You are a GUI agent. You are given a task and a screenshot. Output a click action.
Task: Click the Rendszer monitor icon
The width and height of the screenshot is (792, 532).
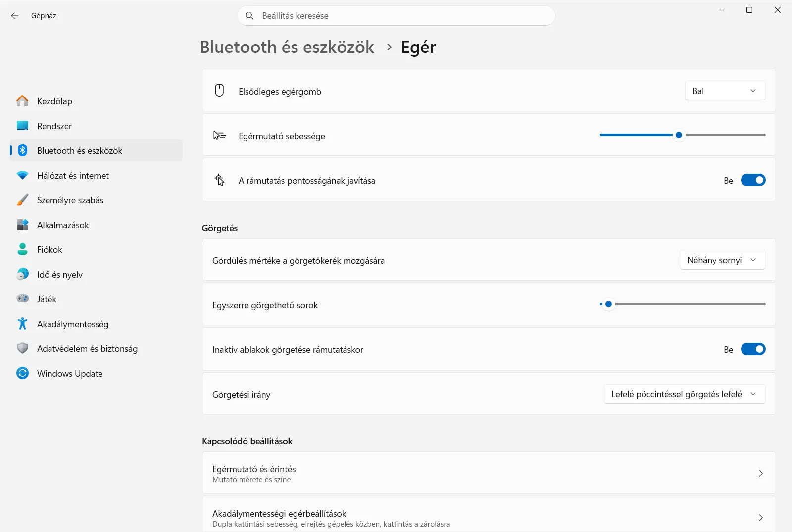point(22,126)
